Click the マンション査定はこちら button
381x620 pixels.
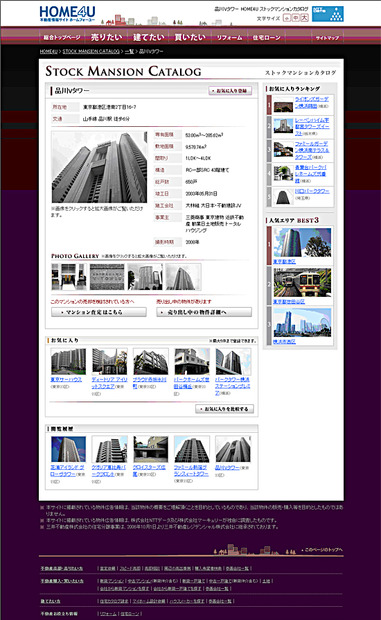click(x=99, y=312)
